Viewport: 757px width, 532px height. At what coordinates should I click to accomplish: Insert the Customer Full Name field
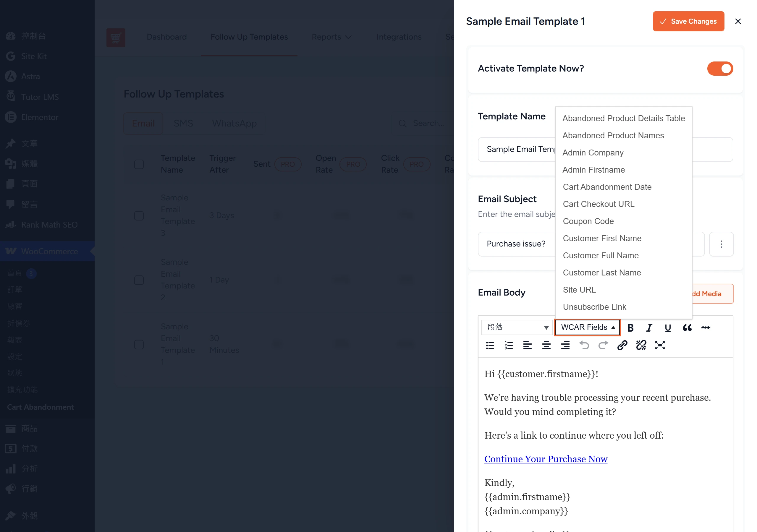tap(623, 255)
